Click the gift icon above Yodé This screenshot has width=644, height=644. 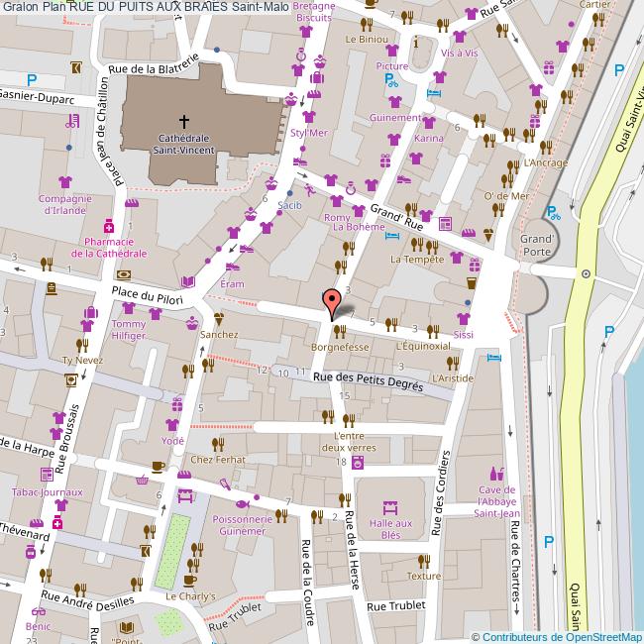click(x=176, y=405)
